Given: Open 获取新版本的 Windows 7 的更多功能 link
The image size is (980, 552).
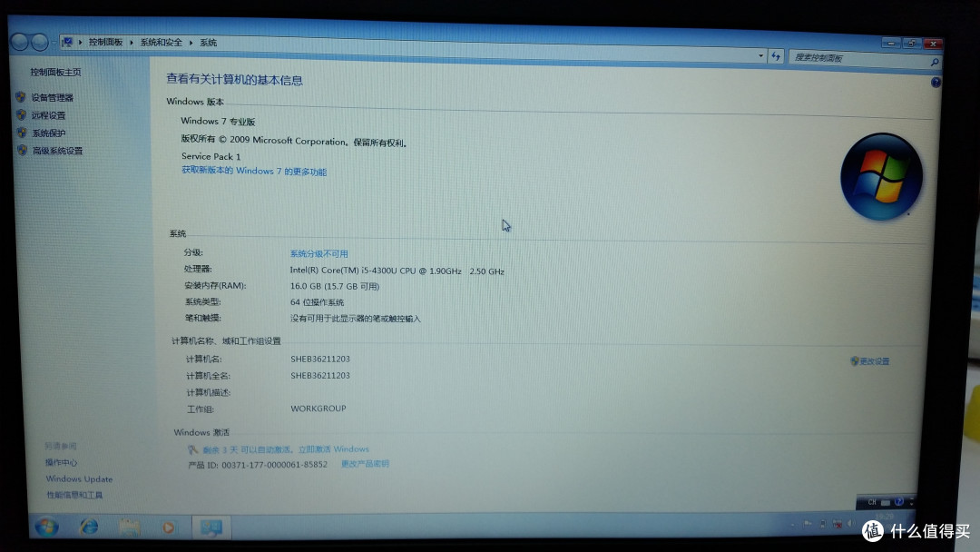Looking at the screenshot, I should [x=254, y=172].
